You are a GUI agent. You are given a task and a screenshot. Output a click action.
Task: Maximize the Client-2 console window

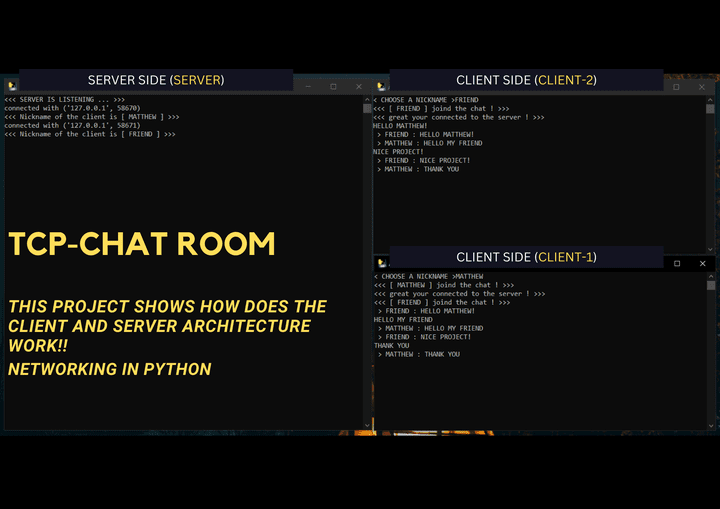click(676, 87)
